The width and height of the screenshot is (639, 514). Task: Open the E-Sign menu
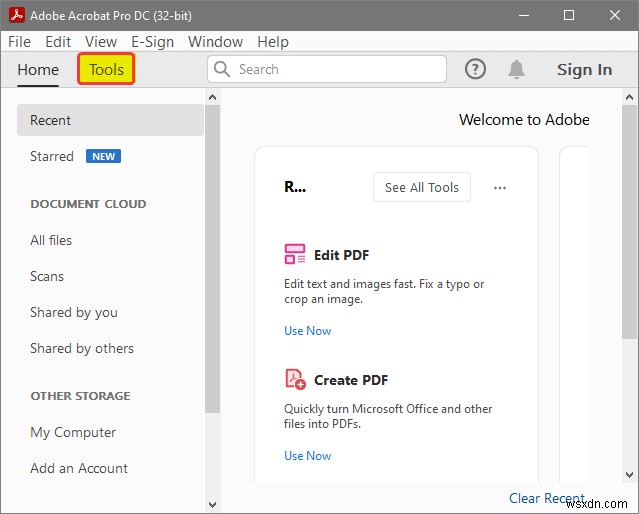point(152,42)
